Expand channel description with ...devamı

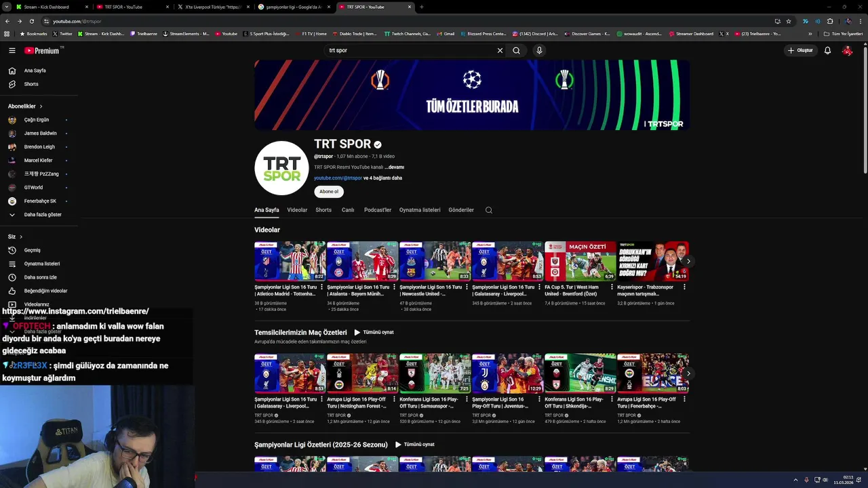tap(395, 167)
